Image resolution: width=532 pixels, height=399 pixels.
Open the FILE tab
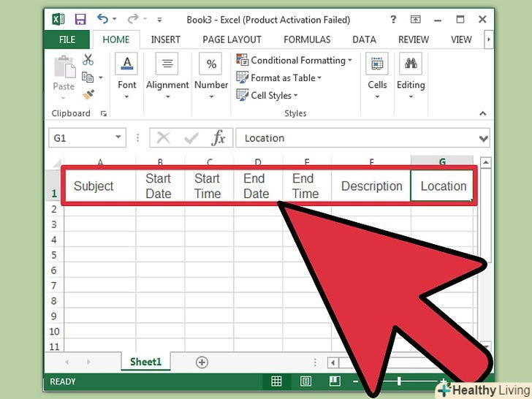(66, 39)
